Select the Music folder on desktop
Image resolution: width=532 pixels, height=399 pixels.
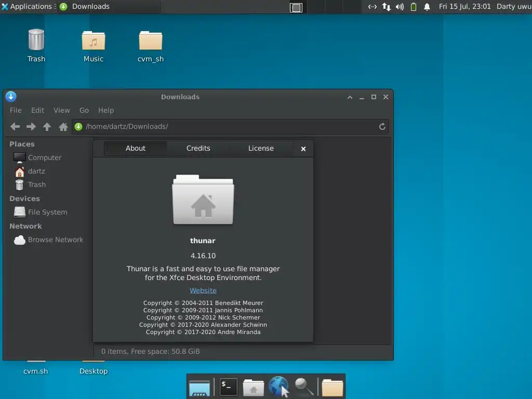click(94, 46)
